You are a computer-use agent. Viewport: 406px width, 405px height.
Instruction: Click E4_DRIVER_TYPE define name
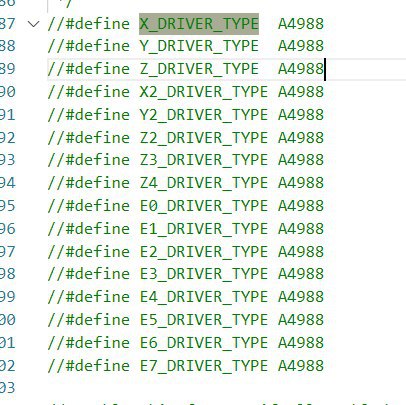click(204, 297)
